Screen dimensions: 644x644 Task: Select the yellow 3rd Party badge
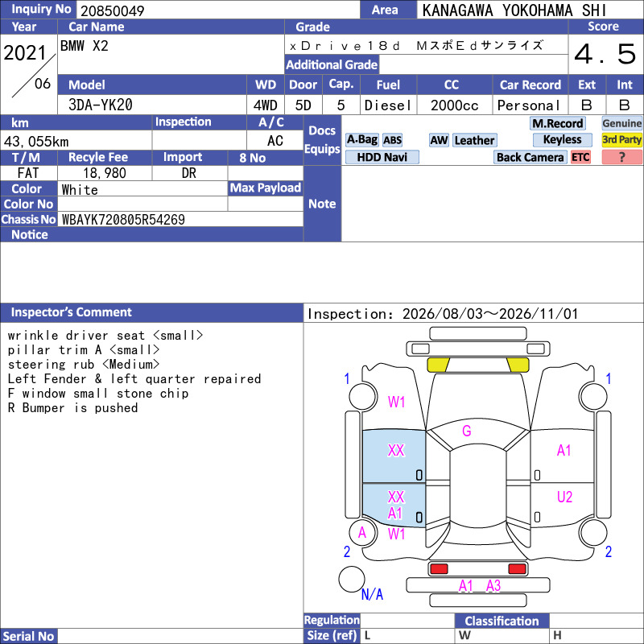[621, 139]
